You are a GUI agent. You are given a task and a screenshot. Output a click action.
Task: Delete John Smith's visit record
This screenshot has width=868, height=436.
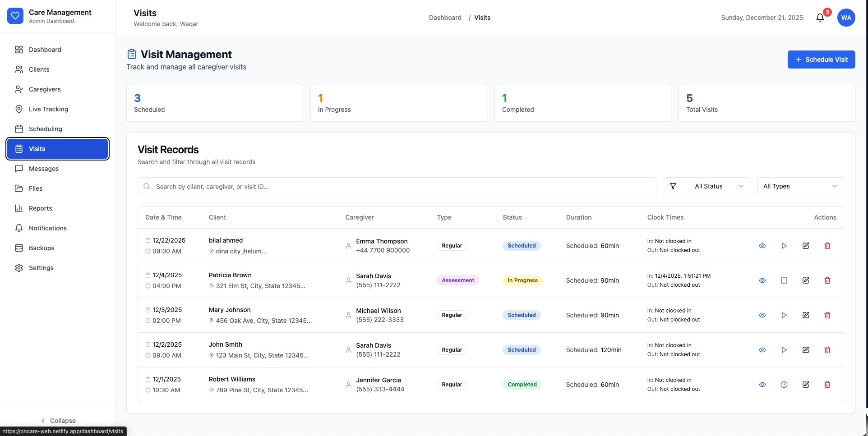827,350
